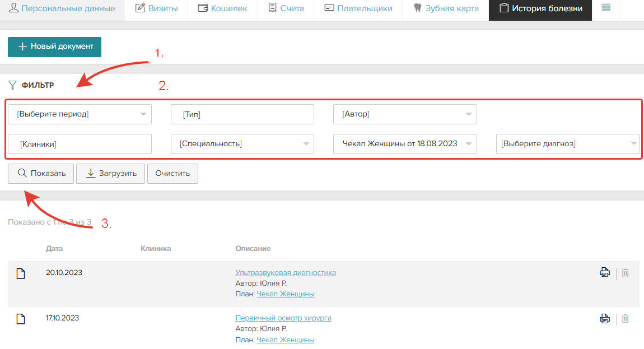Click document icon for 20.10.2023 row
The width and height of the screenshot is (644, 349).
pos(21,273)
